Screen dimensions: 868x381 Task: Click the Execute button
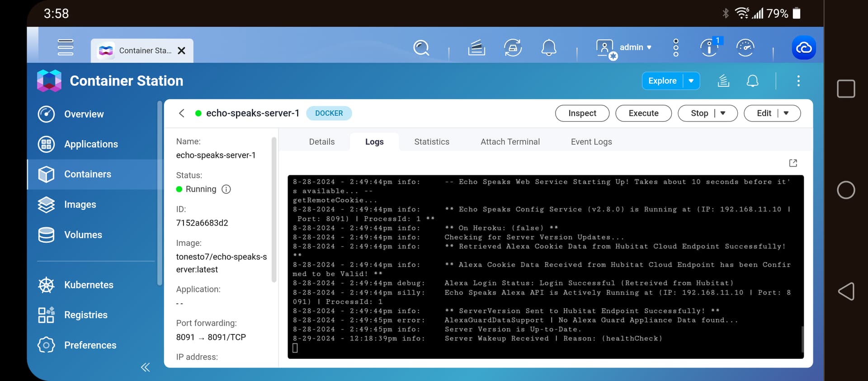643,113
